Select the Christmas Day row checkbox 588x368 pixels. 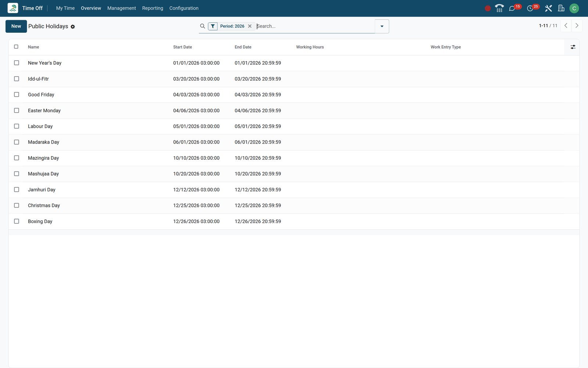[17, 205]
